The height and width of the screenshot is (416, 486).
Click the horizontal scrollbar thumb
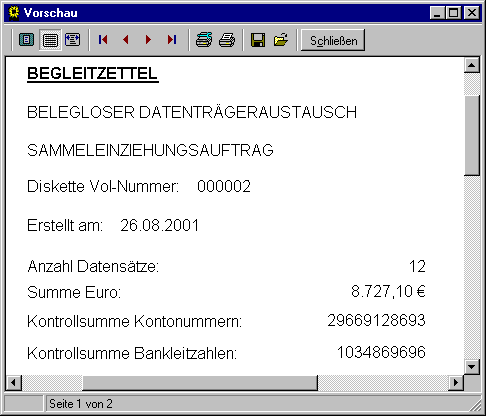(x=200, y=382)
